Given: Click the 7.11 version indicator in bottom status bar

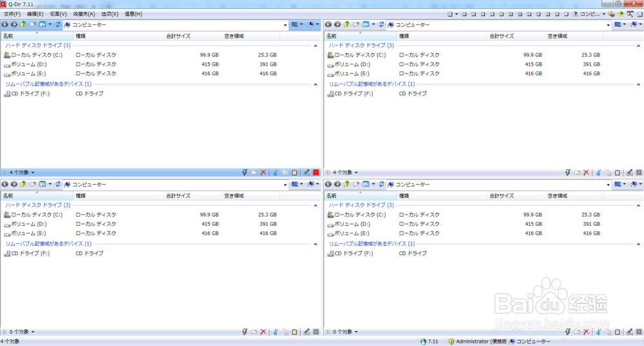Looking at the screenshot, I should (429, 341).
